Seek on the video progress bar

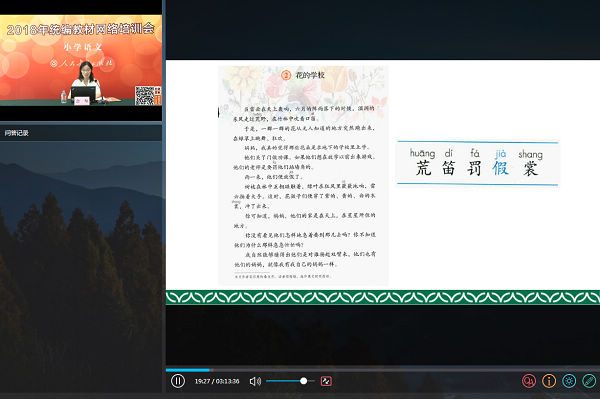(383, 370)
